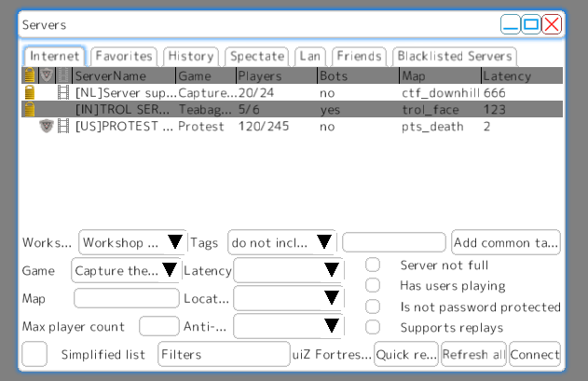588x381 pixels.
Task: Expand the Game filter dropdown
Action: click(126, 271)
